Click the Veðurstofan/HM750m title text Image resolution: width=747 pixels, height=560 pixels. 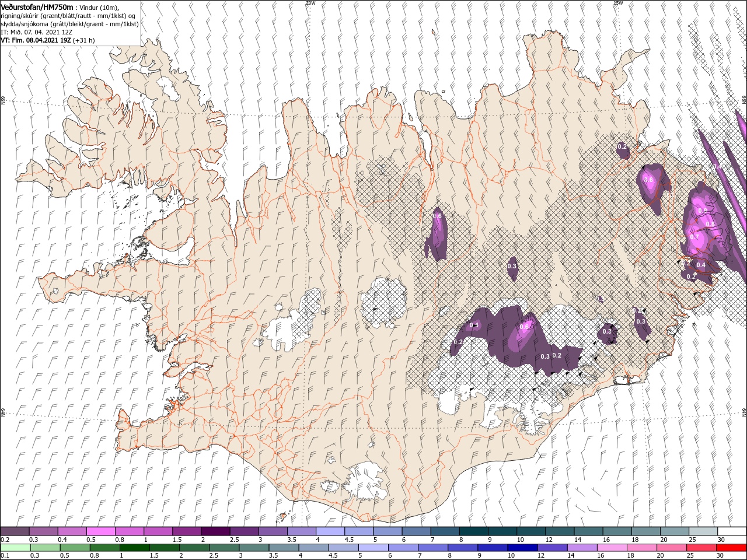37,7
